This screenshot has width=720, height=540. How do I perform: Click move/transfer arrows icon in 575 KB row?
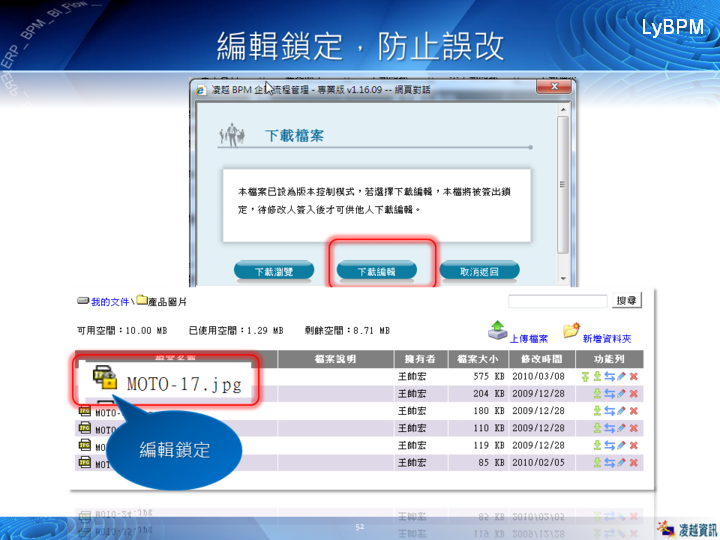pos(609,377)
